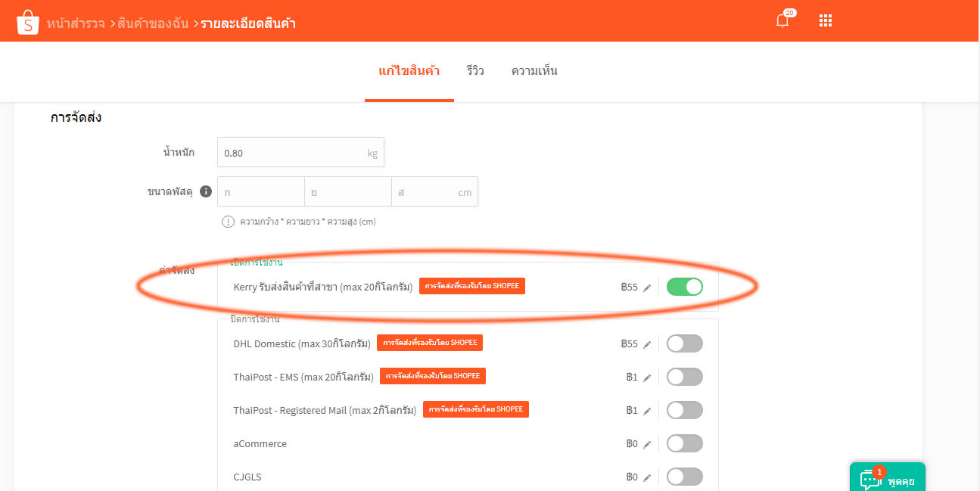The image size is (980, 491).
Task: Click Kerry ฿55 fee value
Action: (629, 287)
